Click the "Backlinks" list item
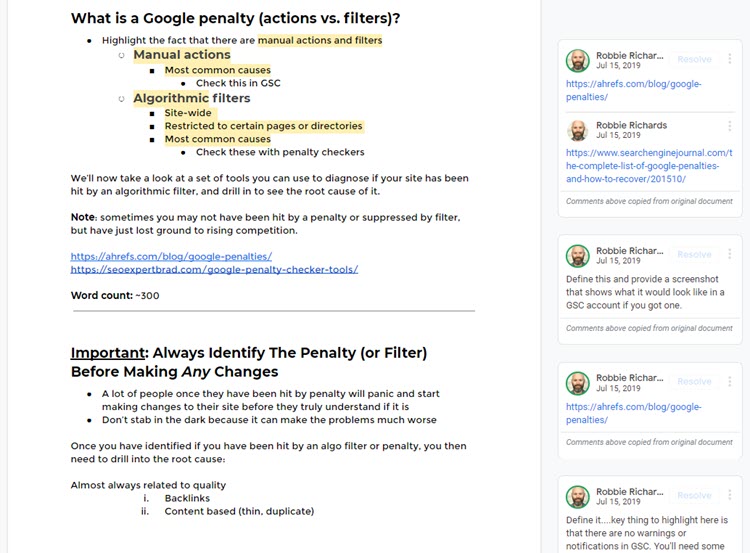Viewport: 750px width, 553px height. 187,498
